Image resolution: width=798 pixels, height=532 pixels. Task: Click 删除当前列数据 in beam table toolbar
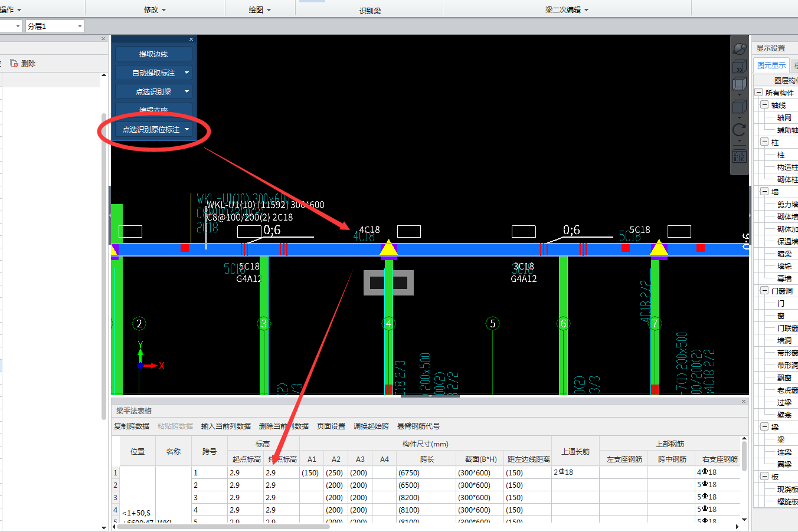[x=284, y=426]
